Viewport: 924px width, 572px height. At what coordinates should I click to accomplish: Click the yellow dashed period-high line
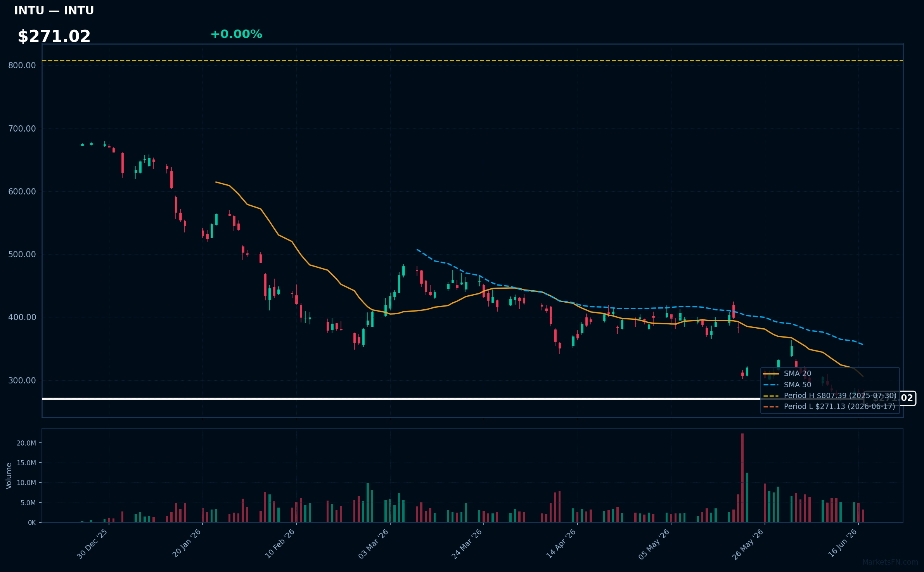click(472, 61)
